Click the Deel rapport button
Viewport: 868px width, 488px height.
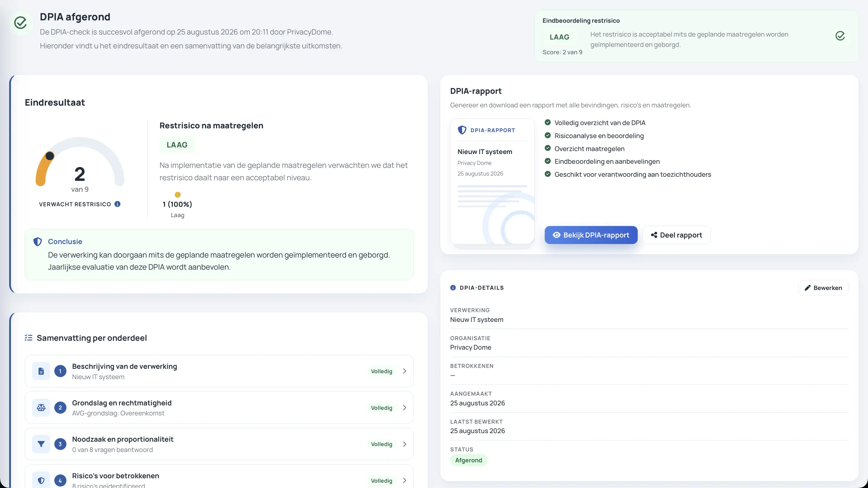[x=677, y=235]
